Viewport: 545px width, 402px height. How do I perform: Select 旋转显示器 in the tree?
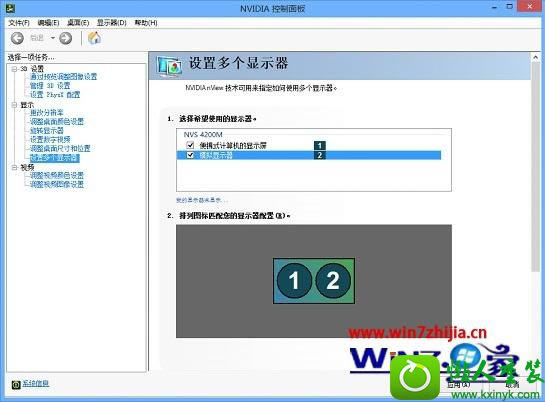click(x=47, y=131)
